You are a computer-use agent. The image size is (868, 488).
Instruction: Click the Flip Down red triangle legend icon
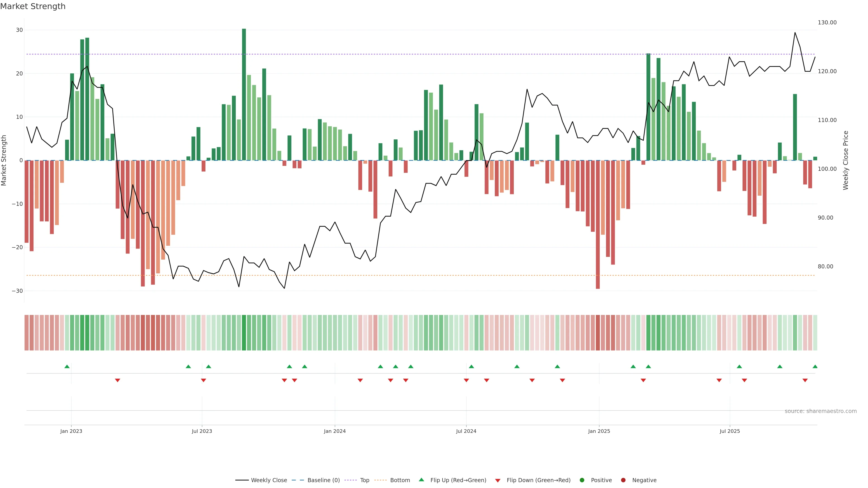click(x=498, y=480)
